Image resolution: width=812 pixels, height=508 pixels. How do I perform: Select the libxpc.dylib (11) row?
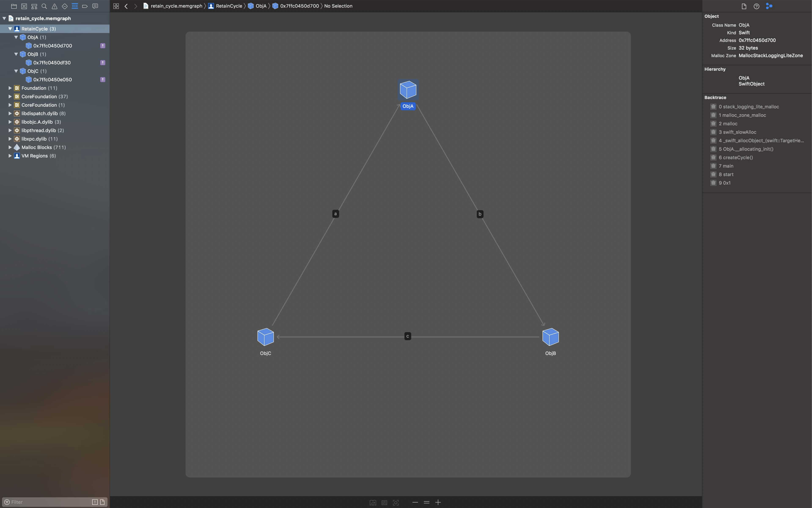coord(55,139)
